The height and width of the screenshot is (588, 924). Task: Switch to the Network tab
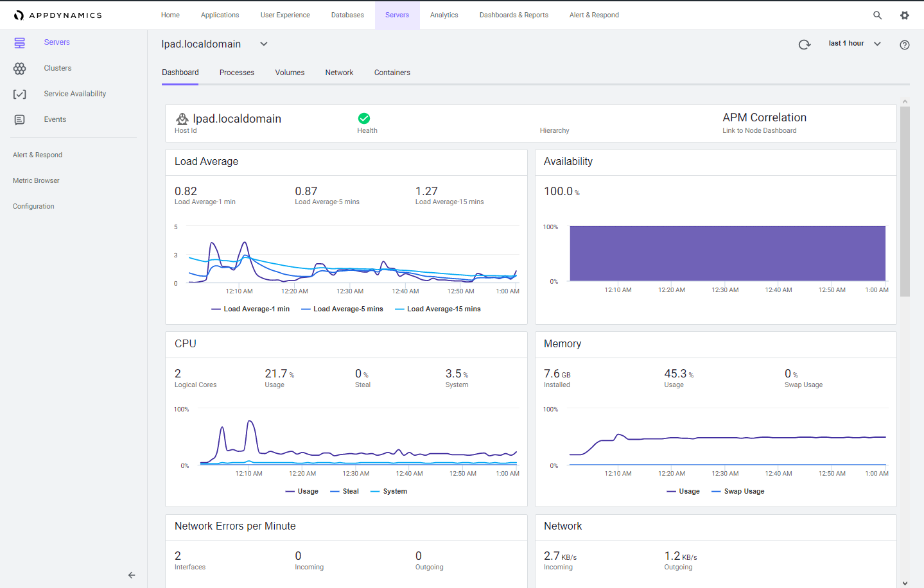click(339, 73)
